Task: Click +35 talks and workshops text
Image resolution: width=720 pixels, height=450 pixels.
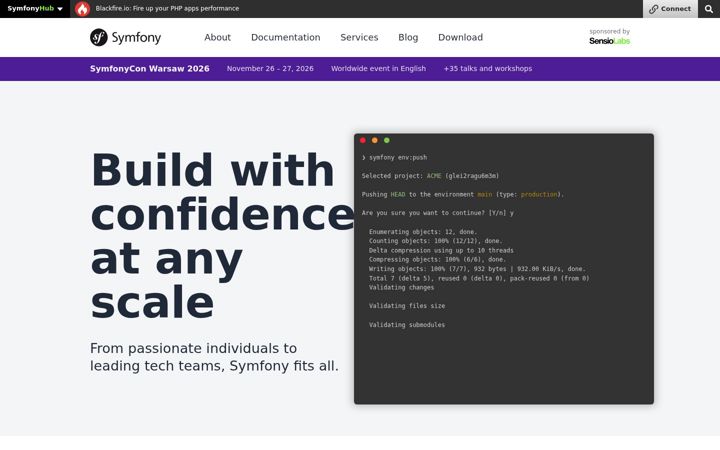Action: [x=488, y=68]
